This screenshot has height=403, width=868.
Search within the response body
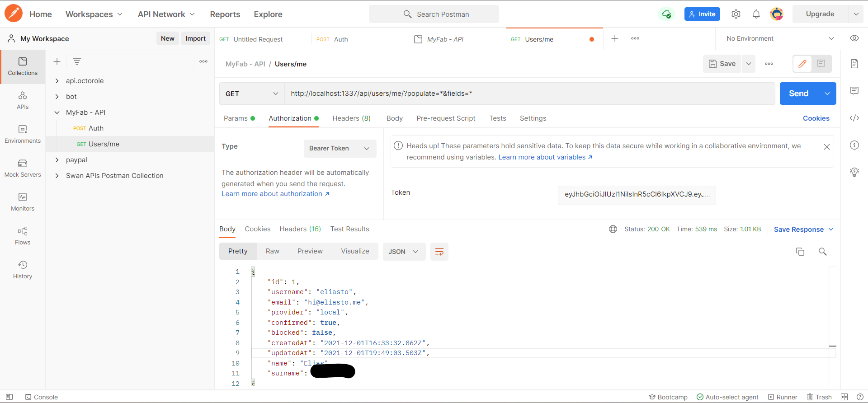point(823,252)
